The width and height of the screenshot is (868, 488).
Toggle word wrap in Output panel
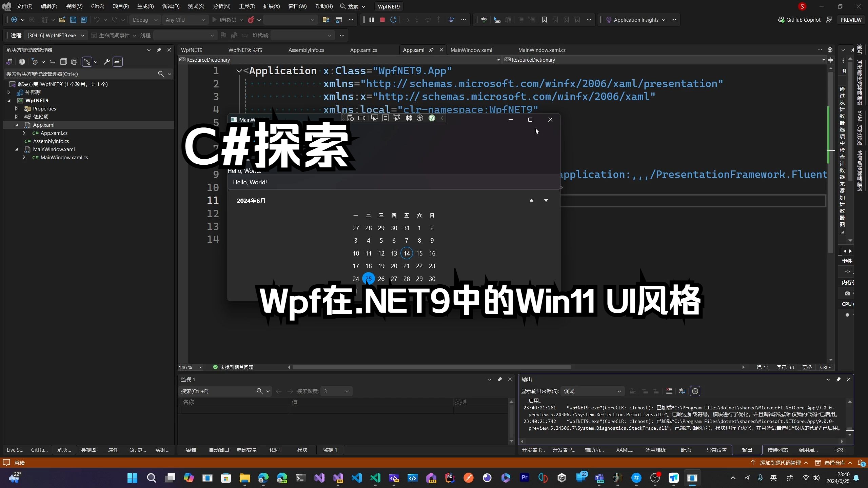[682, 391]
